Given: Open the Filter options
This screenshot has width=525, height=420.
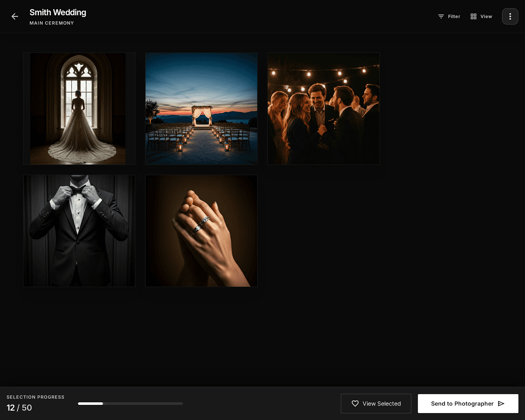Looking at the screenshot, I should 449,16.
